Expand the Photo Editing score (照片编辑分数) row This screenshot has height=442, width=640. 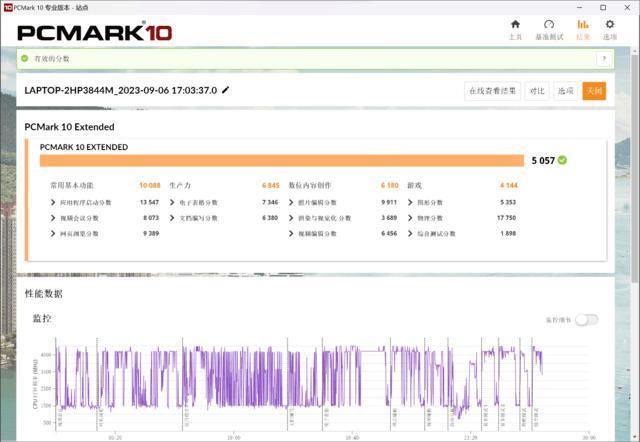[x=291, y=202]
